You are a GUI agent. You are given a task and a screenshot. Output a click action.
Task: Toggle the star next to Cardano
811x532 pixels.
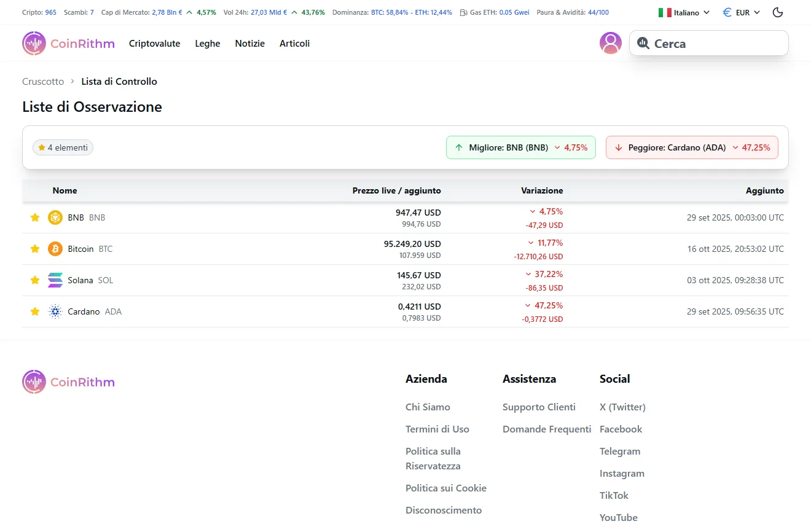pyautogui.click(x=35, y=311)
